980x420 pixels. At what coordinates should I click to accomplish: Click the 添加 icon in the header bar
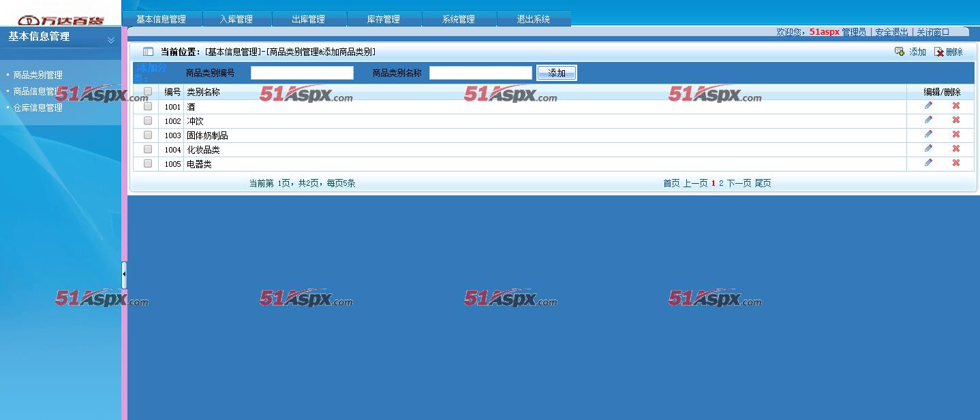tap(900, 52)
